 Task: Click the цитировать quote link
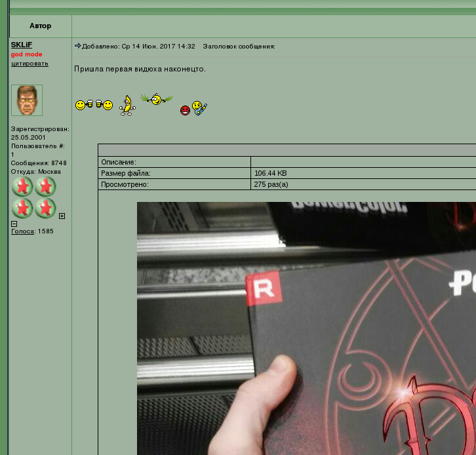pyautogui.click(x=30, y=64)
